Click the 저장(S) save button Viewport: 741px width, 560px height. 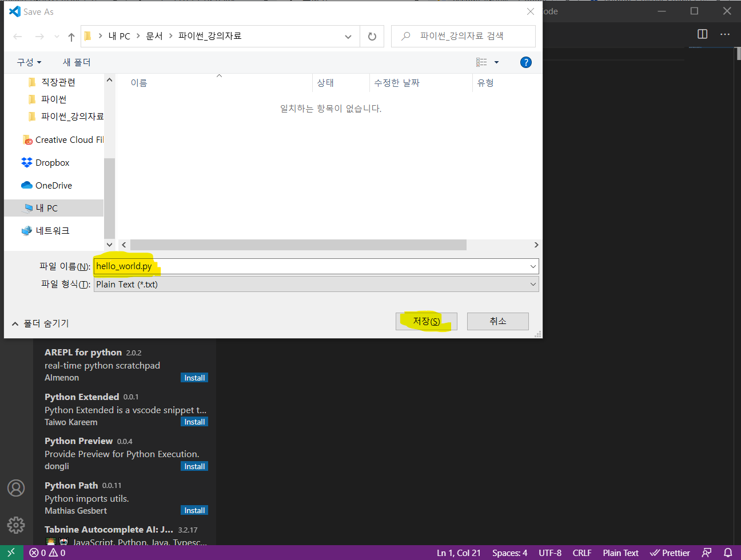tap(427, 321)
